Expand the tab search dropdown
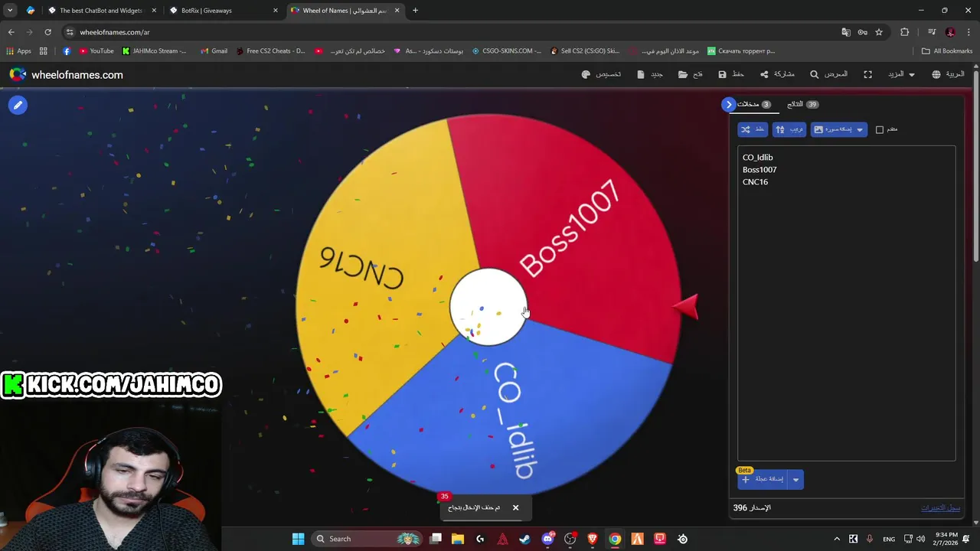This screenshot has height=551, width=980. click(x=10, y=11)
